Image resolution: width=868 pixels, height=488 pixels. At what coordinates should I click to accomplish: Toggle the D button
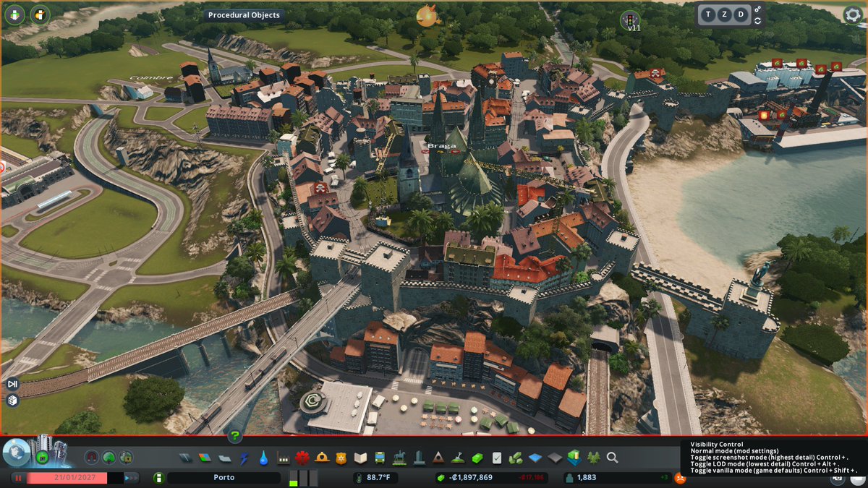pos(741,14)
